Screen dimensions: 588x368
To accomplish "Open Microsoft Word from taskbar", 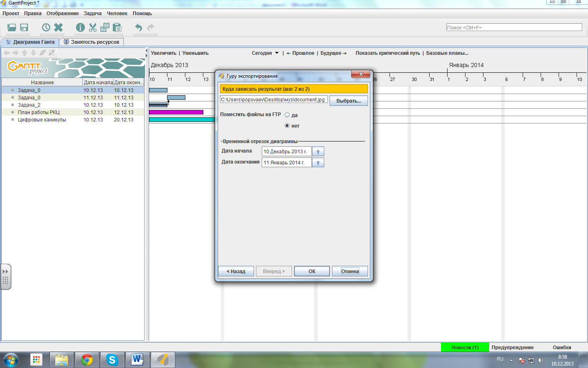I will pos(137,360).
